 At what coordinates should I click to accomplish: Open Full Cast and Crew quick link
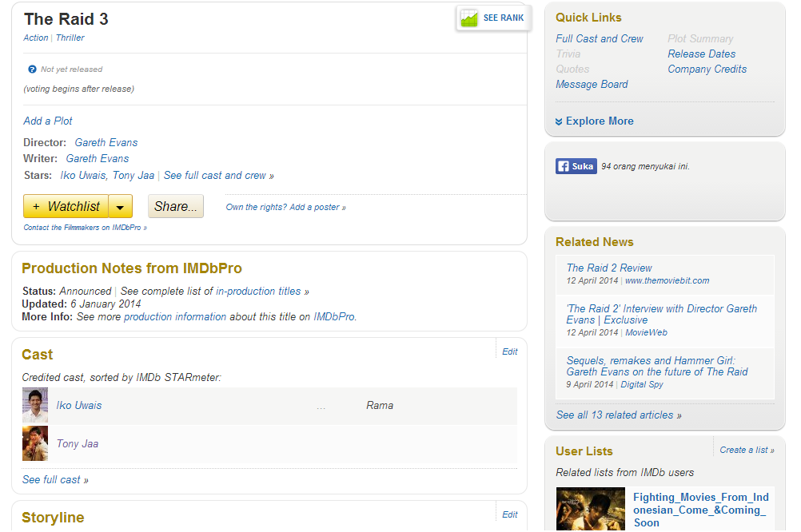600,39
